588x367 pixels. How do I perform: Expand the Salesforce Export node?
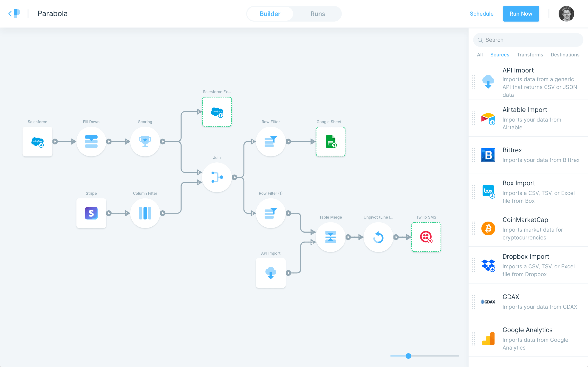pos(217,112)
